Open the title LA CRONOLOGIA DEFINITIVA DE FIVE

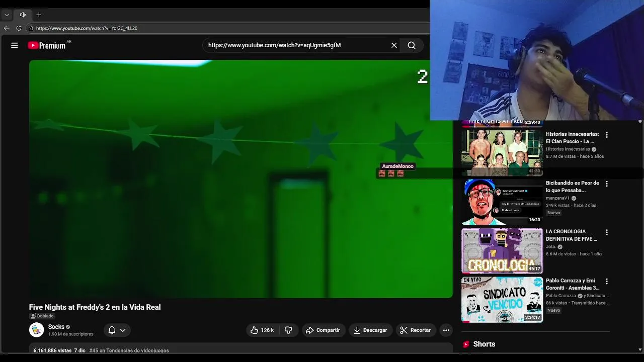coord(572,235)
